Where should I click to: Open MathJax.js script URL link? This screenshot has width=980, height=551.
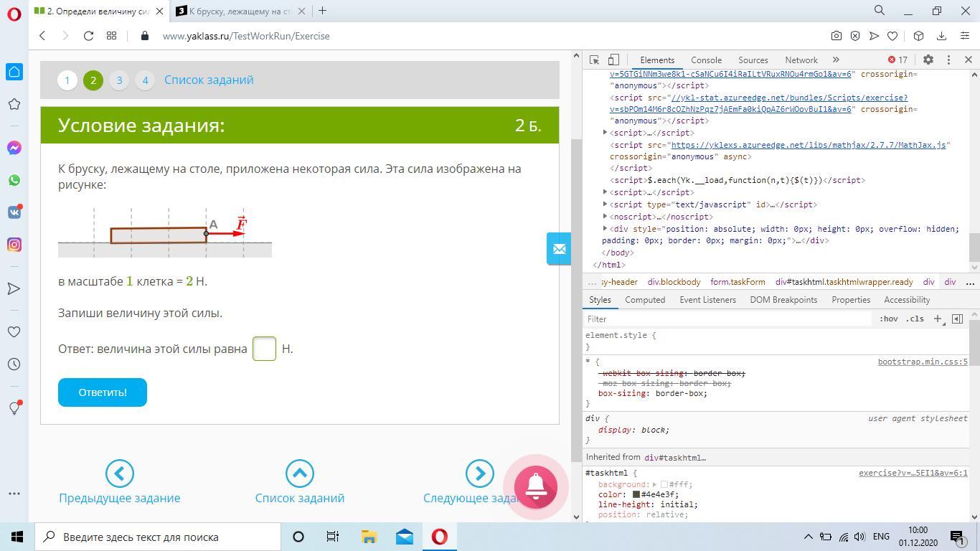pyautogui.click(x=809, y=145)
